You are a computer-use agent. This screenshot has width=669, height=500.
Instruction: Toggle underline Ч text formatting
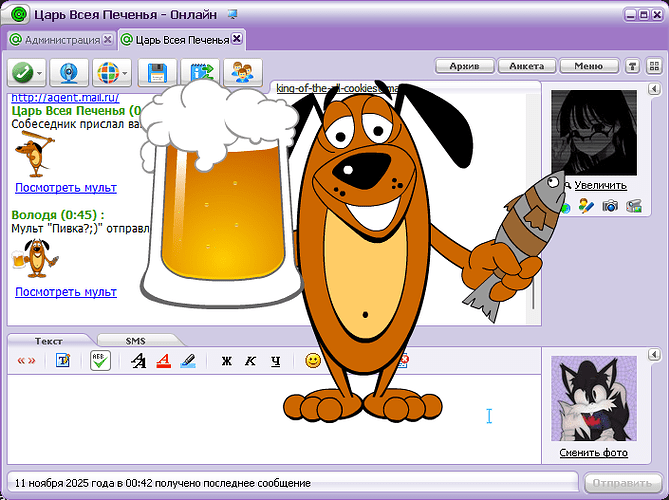(x=275, y=361)
